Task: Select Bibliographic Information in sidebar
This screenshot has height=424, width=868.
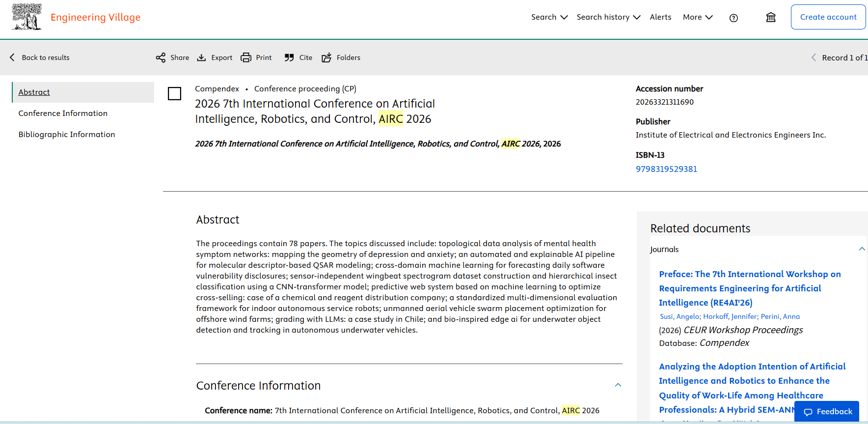Action: coord(67,135)
